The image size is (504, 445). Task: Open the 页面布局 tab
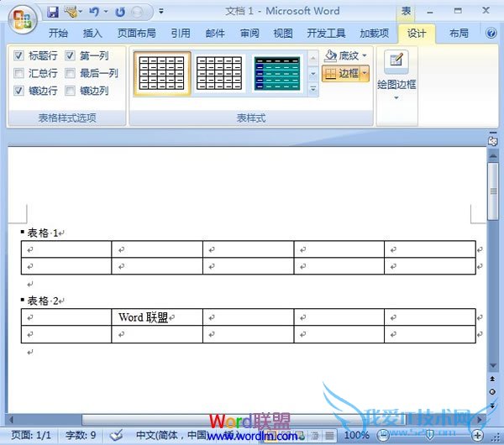[x=137, y=33]
